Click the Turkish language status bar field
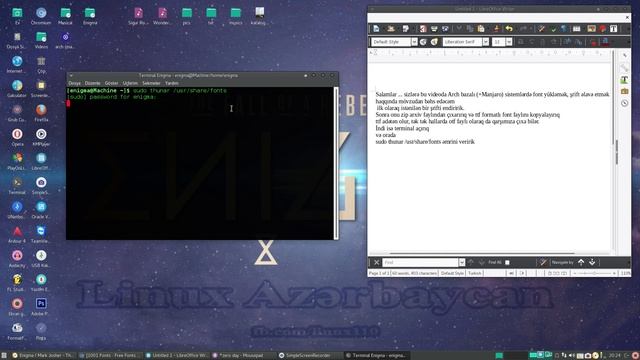Viewport: 640px width, 360px height. pos(474,273)
